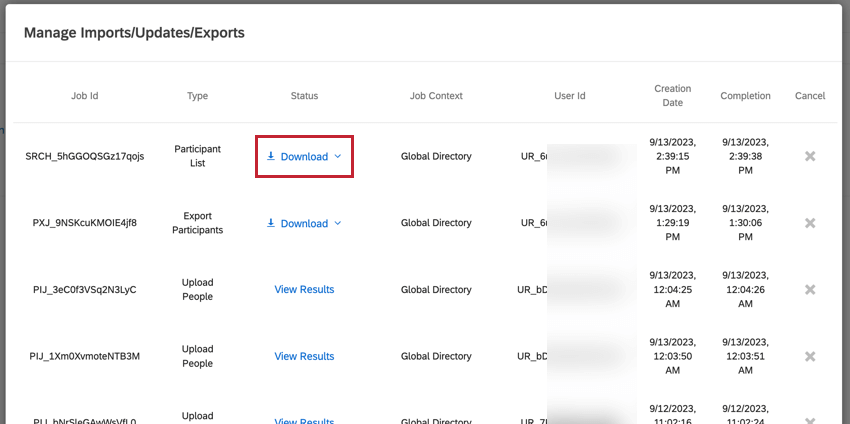The height and width of the screenshot is (424, 850).
Task: Expand Download chevron for Export Participants row
Action: pos(338,224)
